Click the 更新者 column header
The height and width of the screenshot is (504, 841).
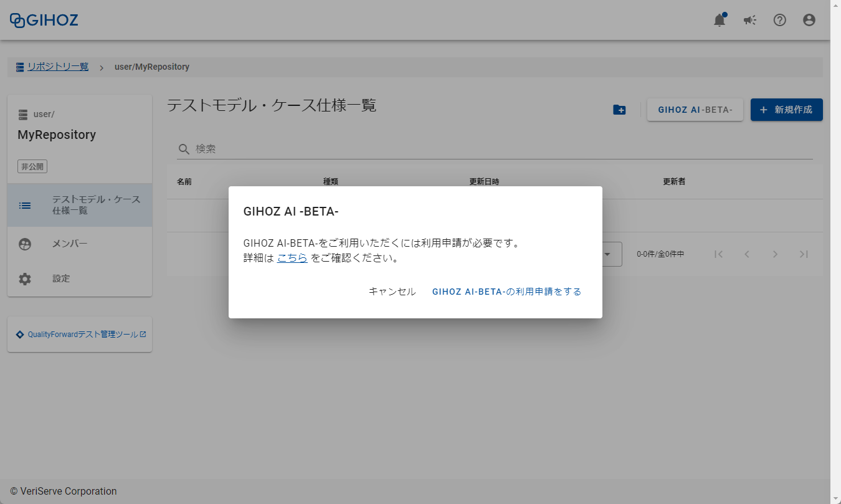tap(674, 182)
